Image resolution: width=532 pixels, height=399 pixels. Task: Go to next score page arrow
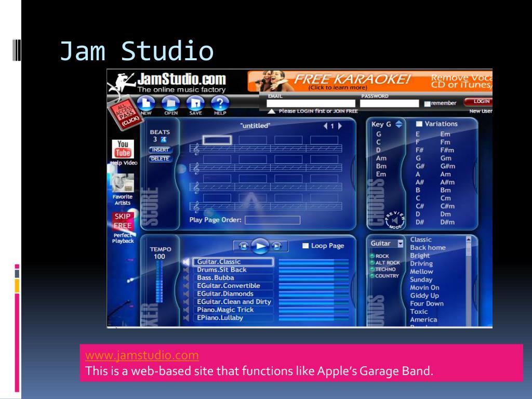(x=340, y=126)
